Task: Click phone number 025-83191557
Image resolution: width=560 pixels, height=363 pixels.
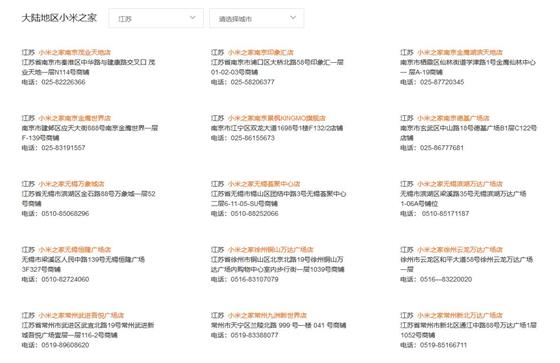Action: 63,148
